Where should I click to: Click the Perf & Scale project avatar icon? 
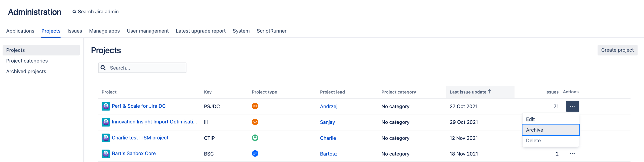(x=106, y=106)
